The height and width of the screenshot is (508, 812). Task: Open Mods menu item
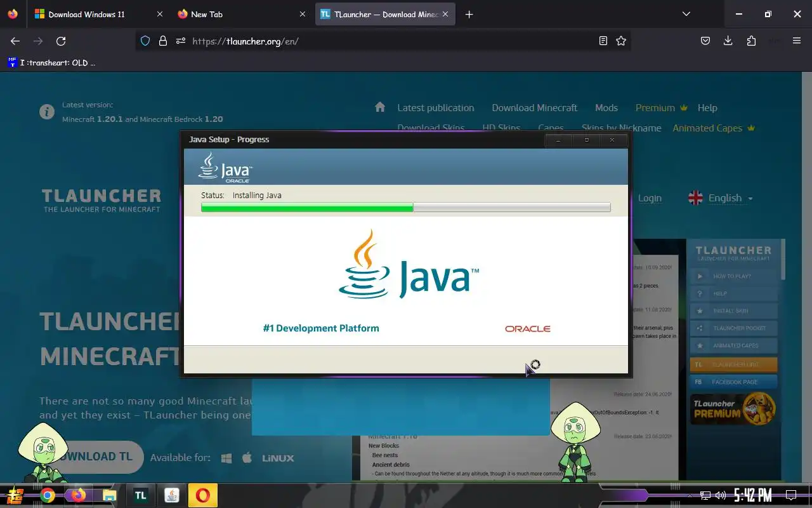pyautogui.click(x=606, y=108)
